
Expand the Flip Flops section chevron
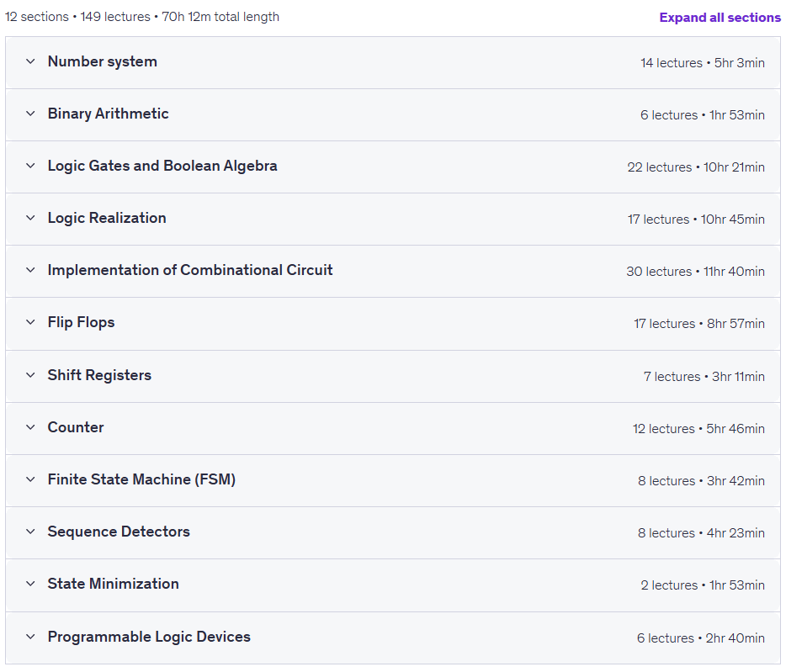[x=30, y=322]
